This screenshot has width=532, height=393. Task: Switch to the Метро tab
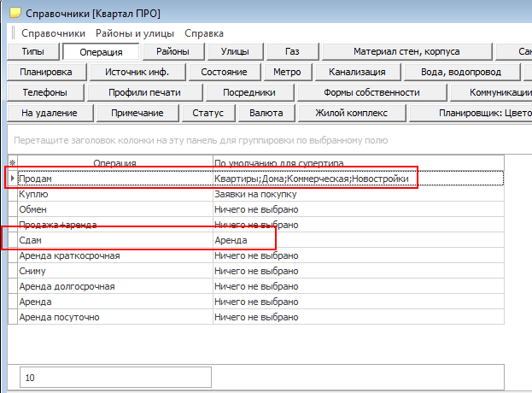287,73
